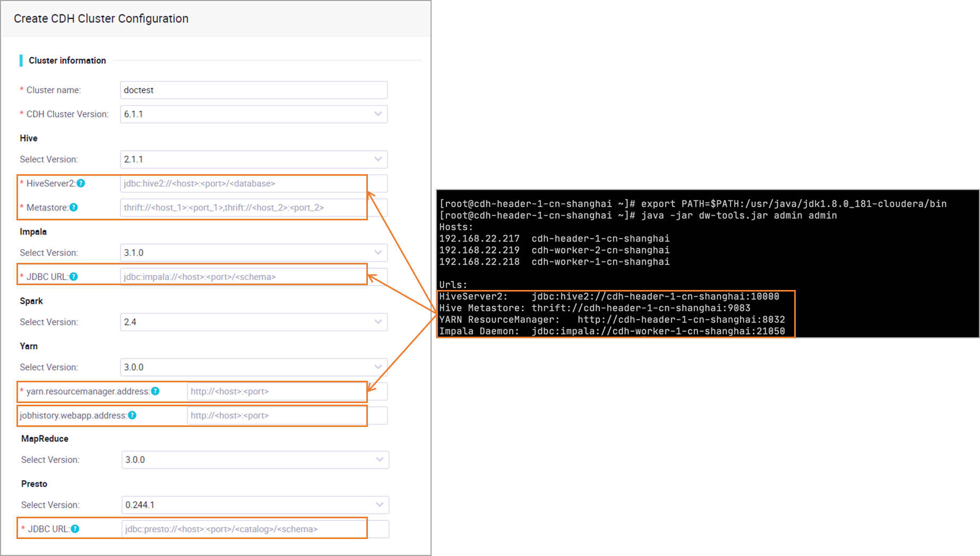This screenshot has width=980, height=556.
Task: Click the "Hosts:" line in the terminal
Action: 456,227
